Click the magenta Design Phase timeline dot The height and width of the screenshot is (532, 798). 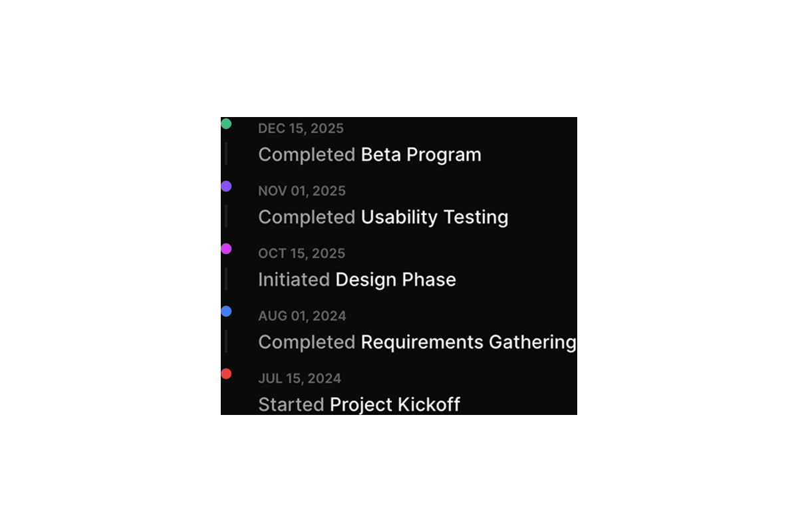(226, 249)
